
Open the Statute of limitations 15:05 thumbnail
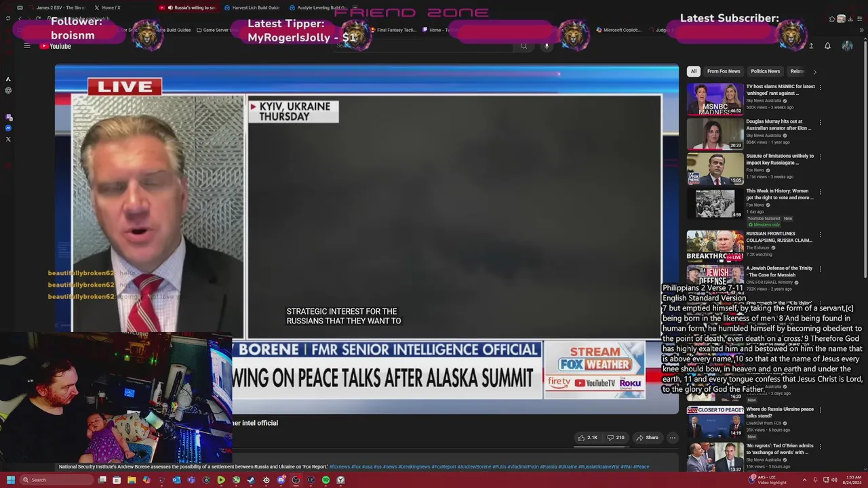[715, 169]
